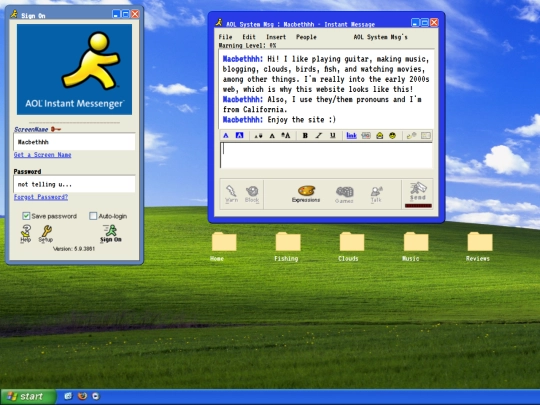Launch Firefox from the taskbar
Screen dimensions: 540x405
click(x=82, y=396)
